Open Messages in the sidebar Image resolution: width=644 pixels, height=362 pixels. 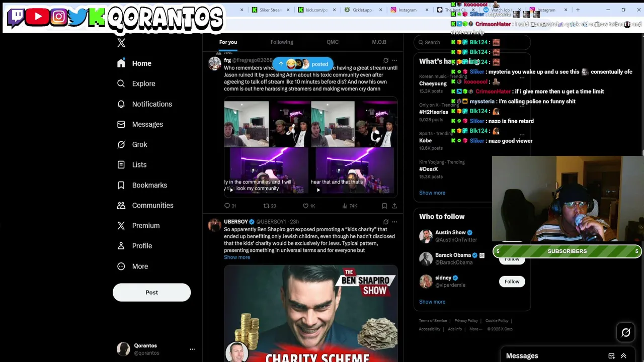(140, 124)
